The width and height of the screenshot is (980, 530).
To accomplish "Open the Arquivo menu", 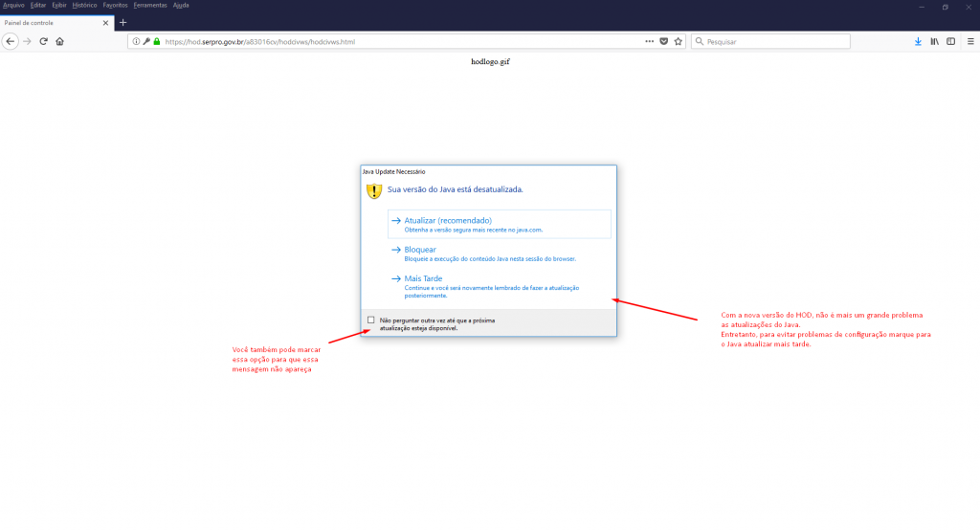I will (x=13, y=5).
